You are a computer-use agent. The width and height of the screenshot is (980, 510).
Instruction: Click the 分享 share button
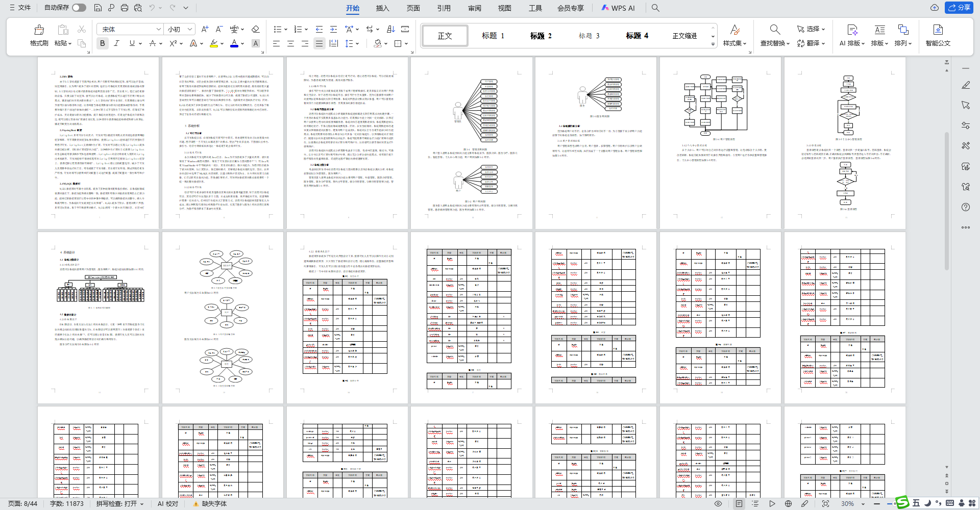959,8
